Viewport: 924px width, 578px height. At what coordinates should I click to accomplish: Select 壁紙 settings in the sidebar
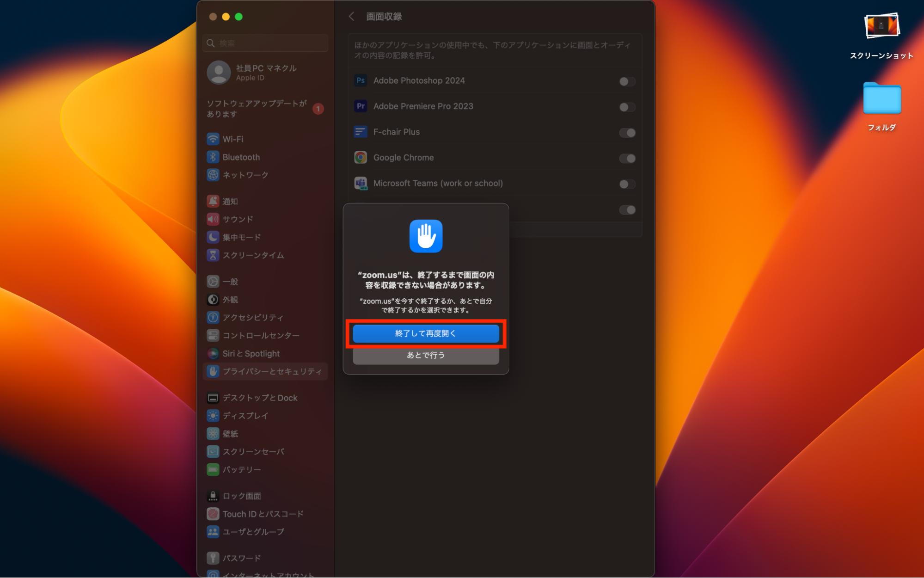(x=230, y=433)
